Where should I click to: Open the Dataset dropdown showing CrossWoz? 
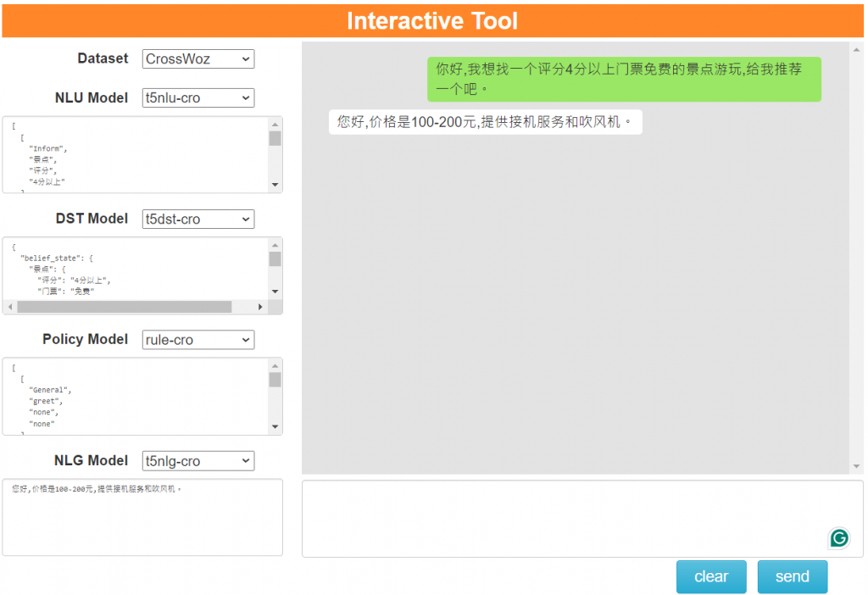[198, 58]
